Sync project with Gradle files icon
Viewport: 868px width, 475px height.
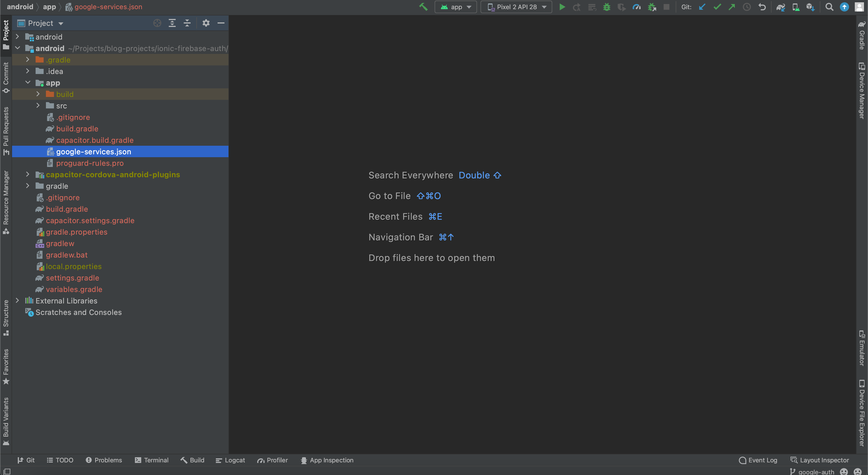(x=781, y=7)
